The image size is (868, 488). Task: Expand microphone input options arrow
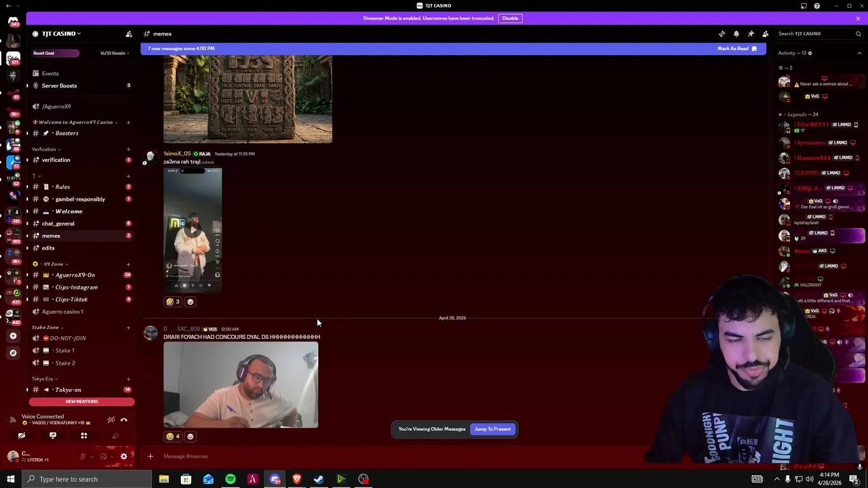coord(92,457)
